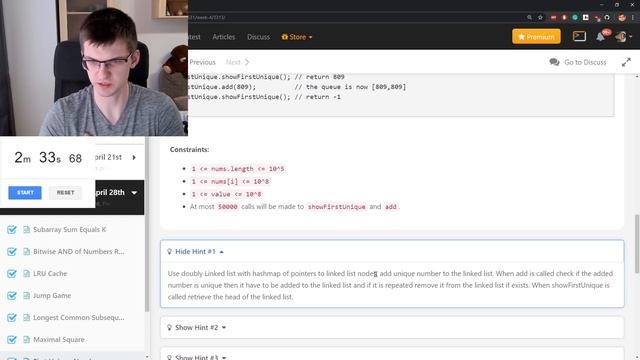Open the Store nav item
Viewport: 640px width, 360px height.
(298, 37)
